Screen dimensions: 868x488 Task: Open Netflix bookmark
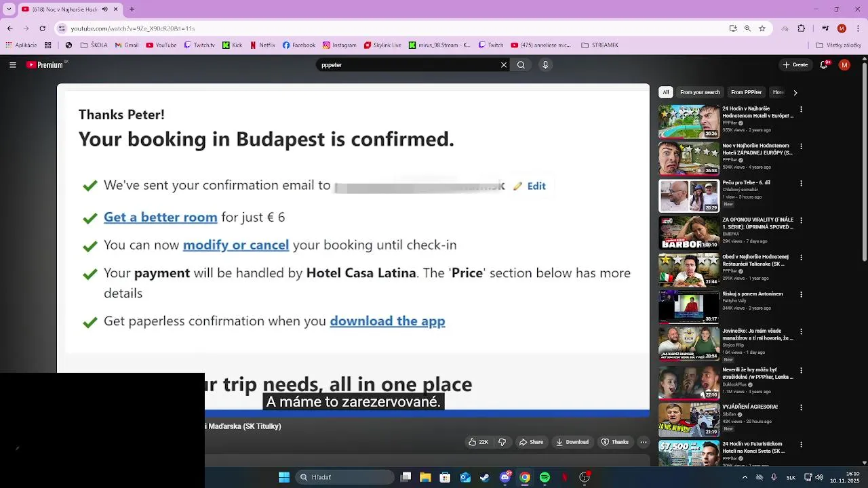263,45
